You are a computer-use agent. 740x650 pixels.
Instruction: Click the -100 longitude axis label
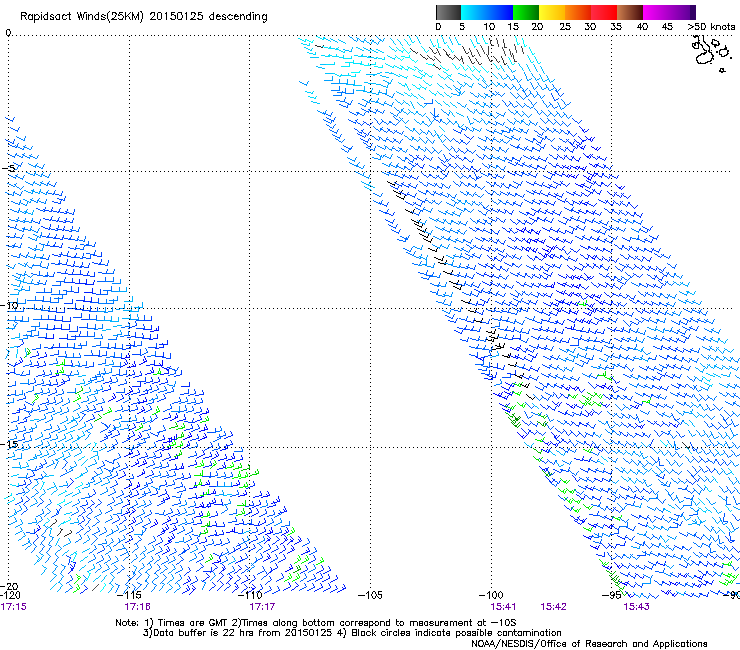(491, 595)
